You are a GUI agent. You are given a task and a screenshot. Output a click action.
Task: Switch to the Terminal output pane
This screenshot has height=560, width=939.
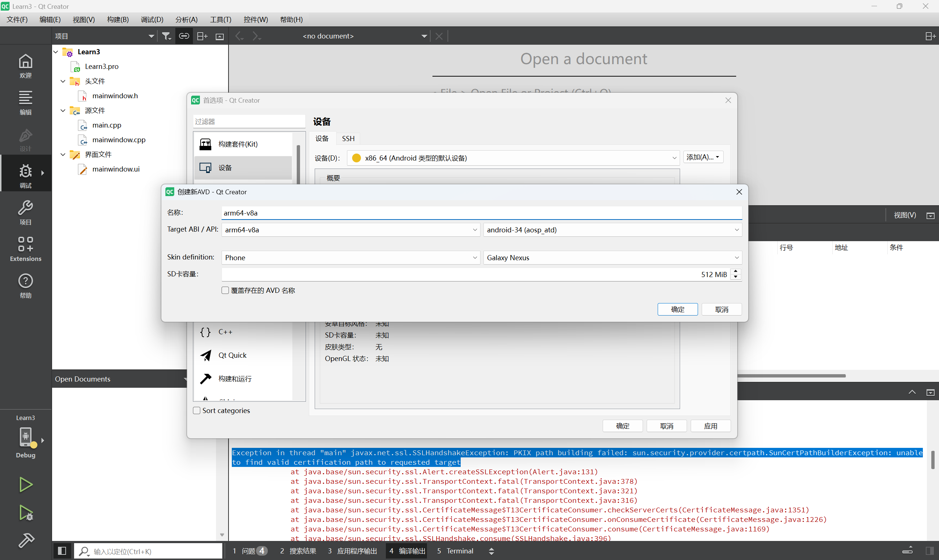point(455,551)
